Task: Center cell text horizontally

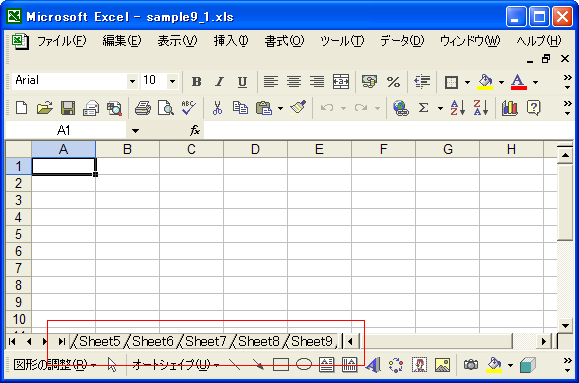Action: coord(294,82)
